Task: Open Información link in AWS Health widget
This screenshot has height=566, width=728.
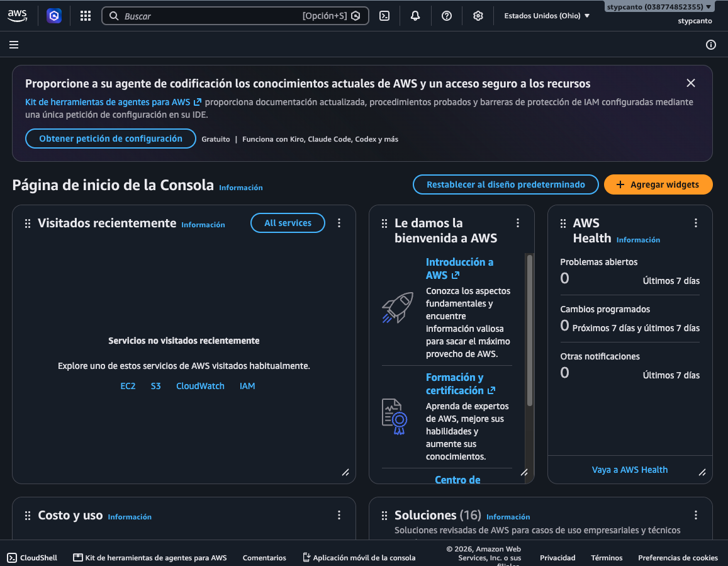Action: coord(638,240)
